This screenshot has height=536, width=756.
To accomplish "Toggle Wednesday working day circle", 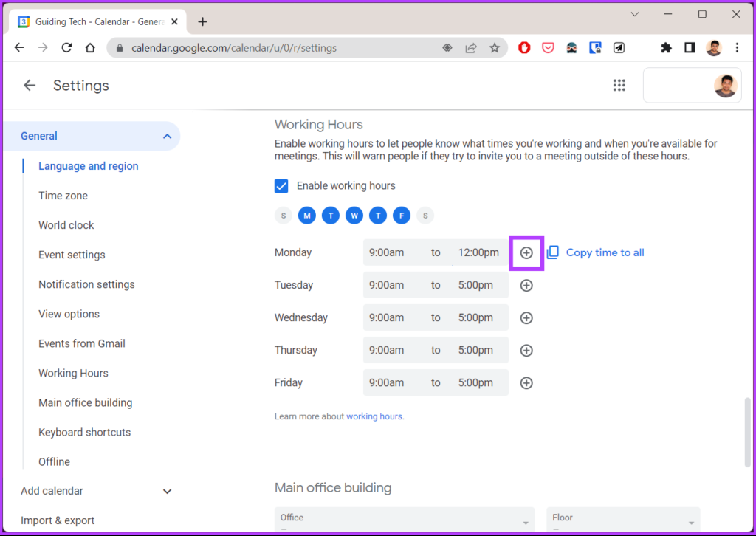I will pos(354,216).
